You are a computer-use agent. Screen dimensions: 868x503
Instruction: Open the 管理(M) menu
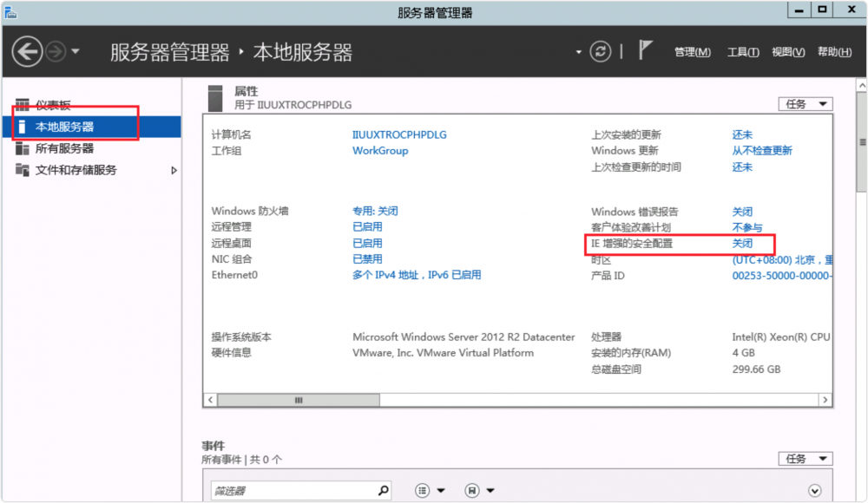tap(692, 52)
